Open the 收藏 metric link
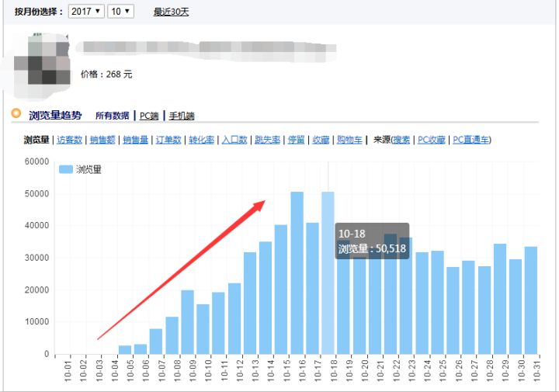 pos(321,140)
